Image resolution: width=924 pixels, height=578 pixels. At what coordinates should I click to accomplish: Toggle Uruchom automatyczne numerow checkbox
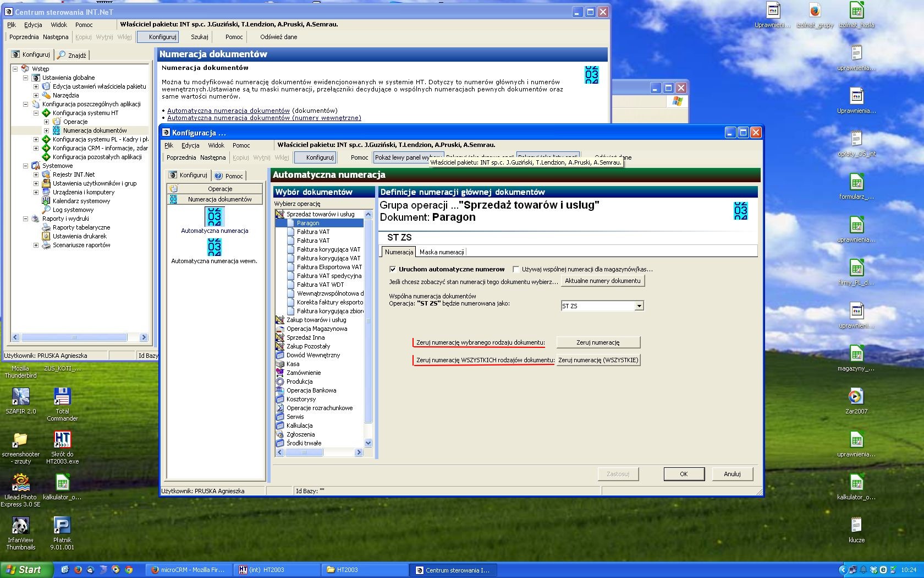point(393,269)
